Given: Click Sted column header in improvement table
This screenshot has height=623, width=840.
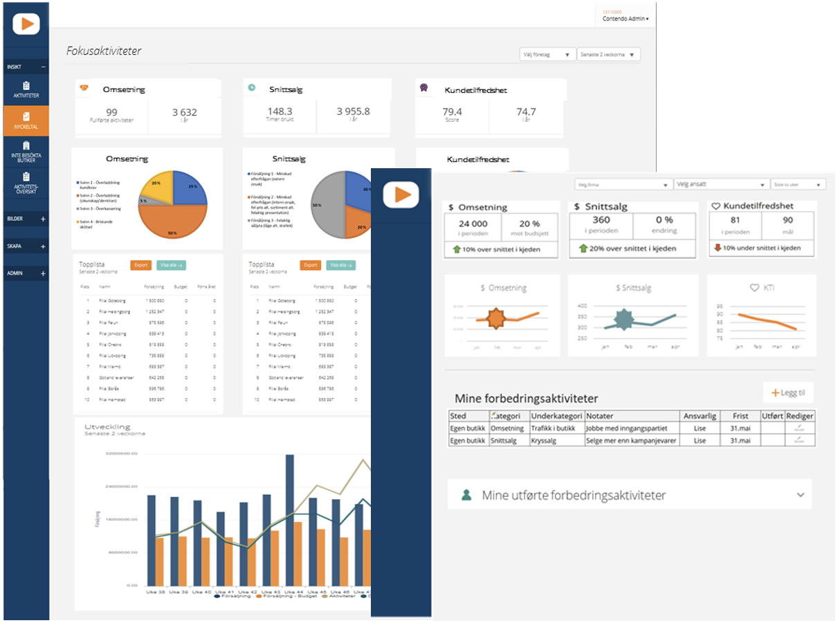Looking at the screenshot, I should click(458, 416).
